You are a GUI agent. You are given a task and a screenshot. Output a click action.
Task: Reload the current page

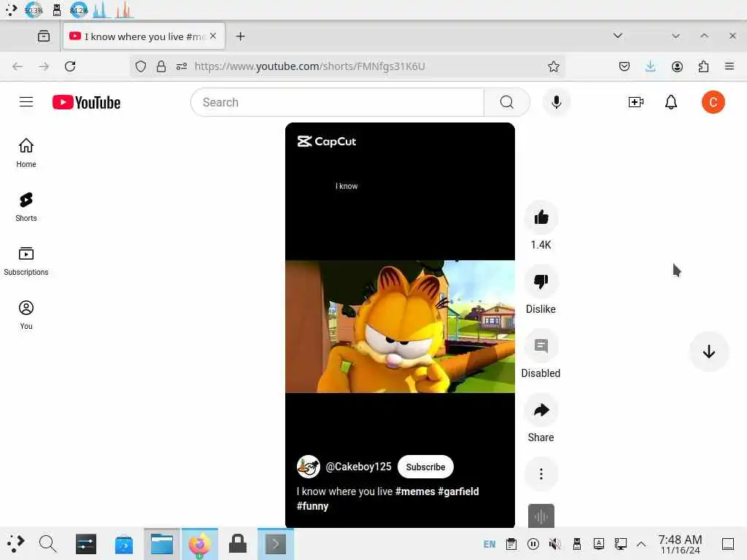click(x=70, y=66)
